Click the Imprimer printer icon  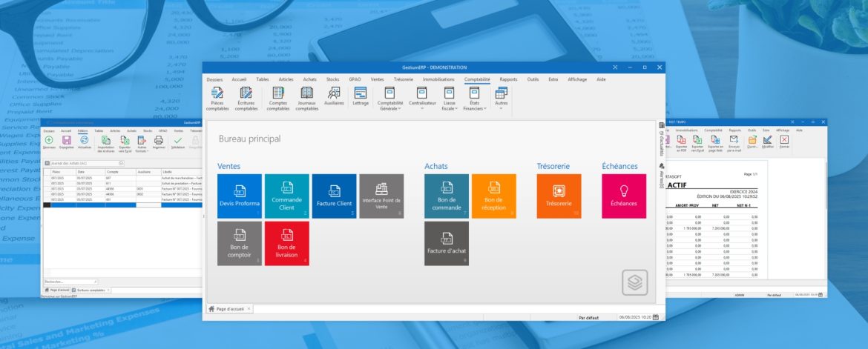click(x=158, y=142)
